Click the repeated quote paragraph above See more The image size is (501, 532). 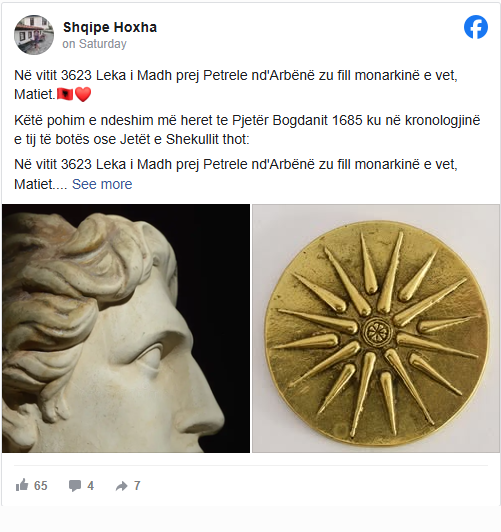click(236, 174)
